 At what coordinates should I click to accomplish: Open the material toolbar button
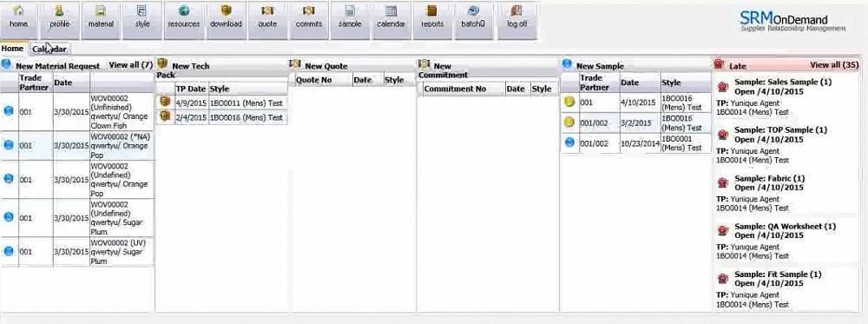tap(101, 20)
